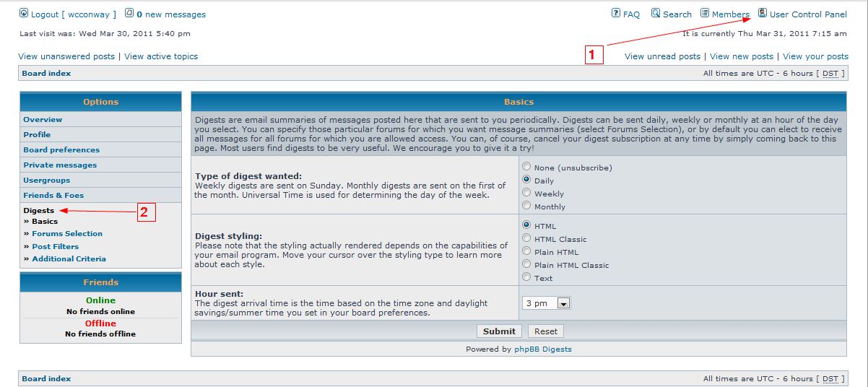Select the Plain HTML styling option
The width and height of the screenshot is (868, 387).
tap(526, 252)
